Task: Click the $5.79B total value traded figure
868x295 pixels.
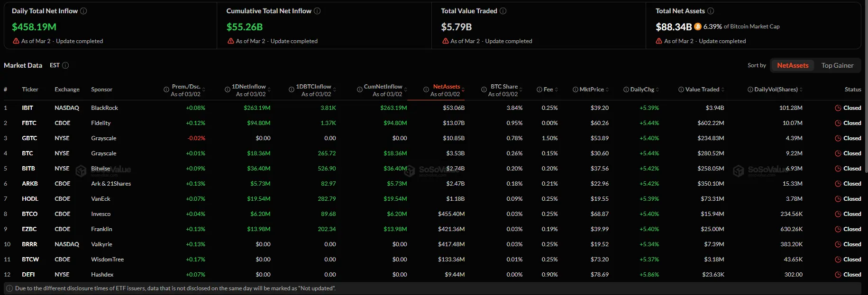Action: (457, 27)
